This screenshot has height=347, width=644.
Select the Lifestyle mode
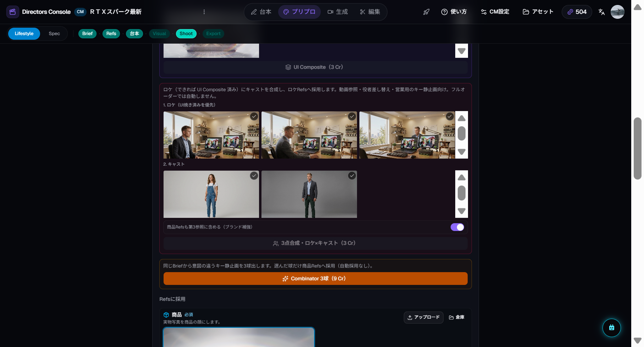click(24, 34)
